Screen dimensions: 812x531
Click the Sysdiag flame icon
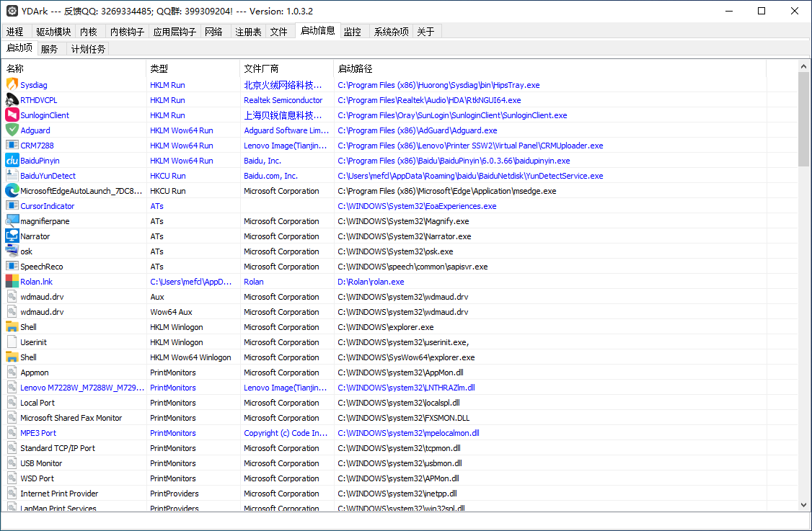click(12, 84)
